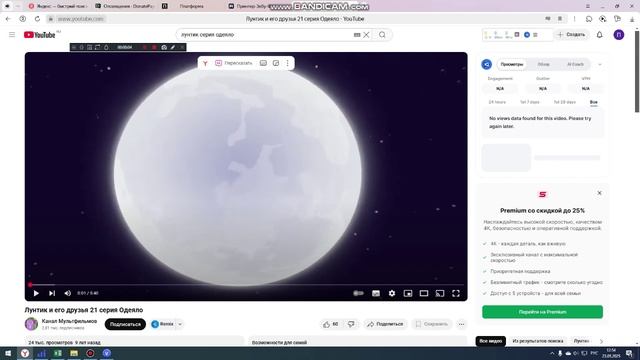This screenshot has height=360, width=640.
Task: Like the video
Action: (x=331, y=324)
